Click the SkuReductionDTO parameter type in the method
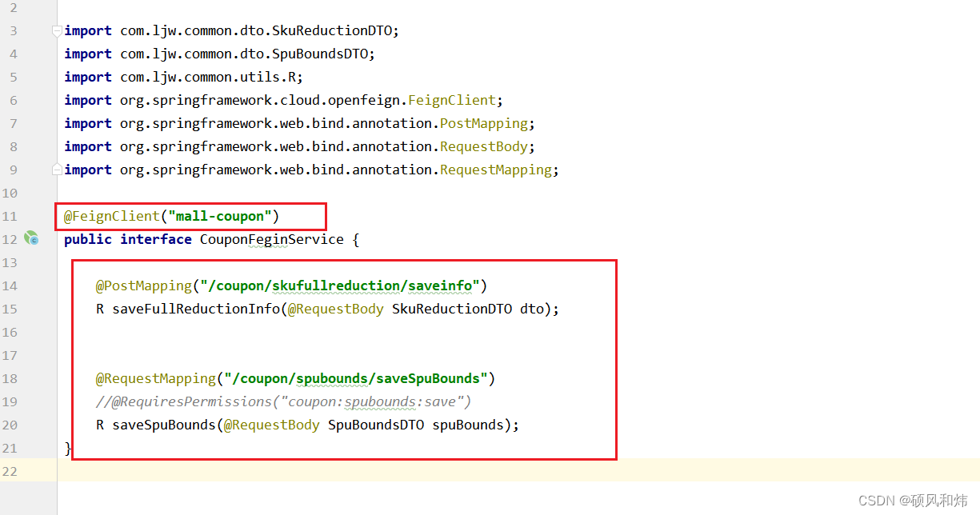The height and width of the screenshot is (515, 980). point(452,309)
